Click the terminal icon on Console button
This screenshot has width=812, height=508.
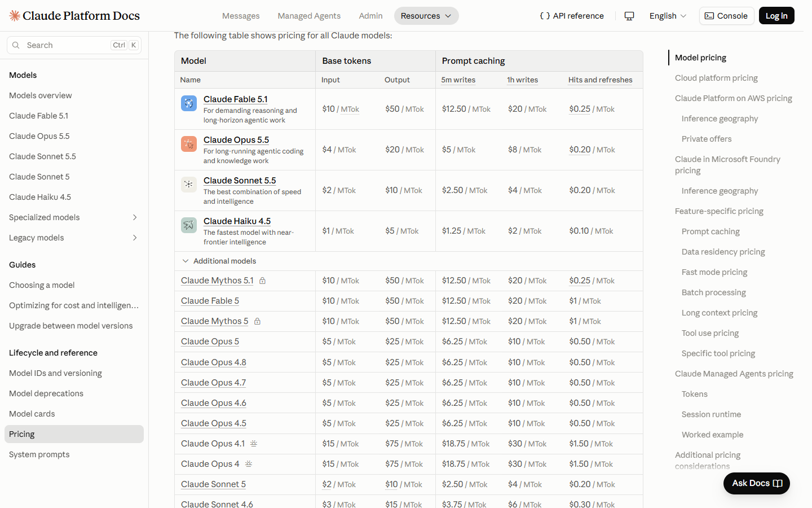[x=709, y=16]
